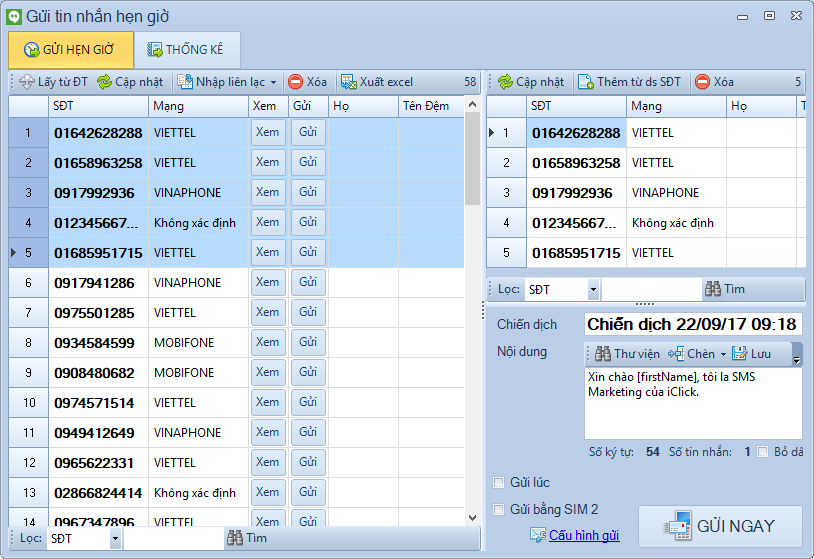Switch to the GỬI HẸN GIỜ tab
The height and width of the screenshot is (559, 814).
(71, 50)
